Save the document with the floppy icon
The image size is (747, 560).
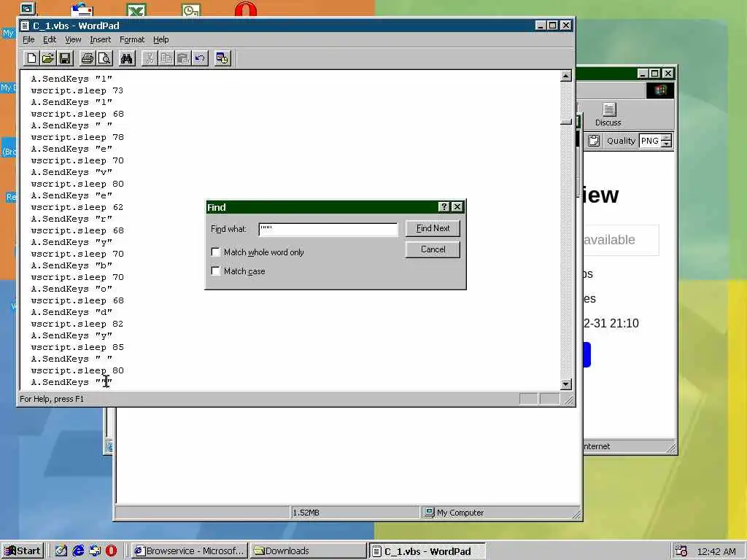pos(65,58)
